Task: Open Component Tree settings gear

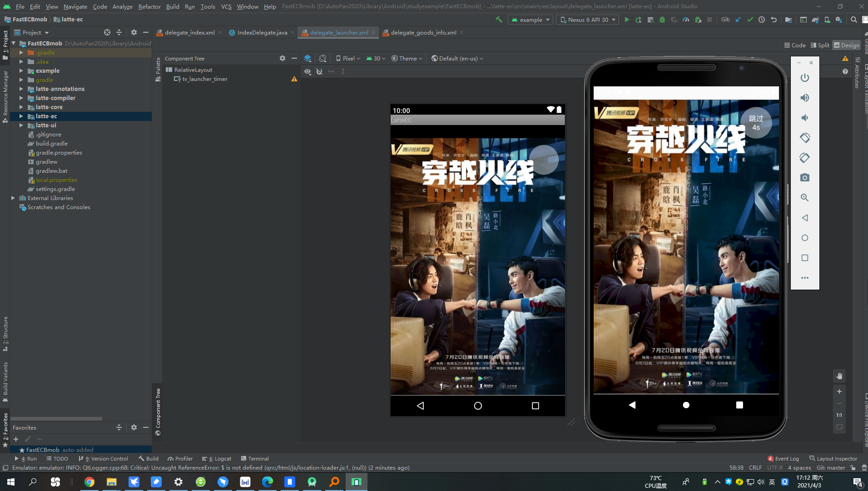Action: 283,58
